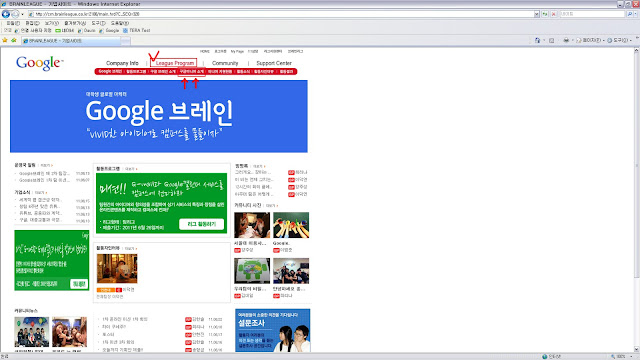Click the blue 설문조사 survey banner

coord(273,330)
